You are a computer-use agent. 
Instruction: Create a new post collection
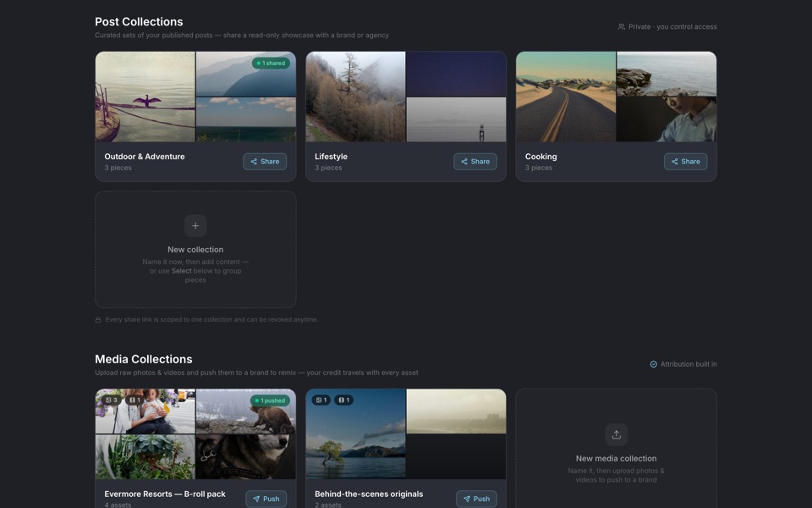(195, 249)
